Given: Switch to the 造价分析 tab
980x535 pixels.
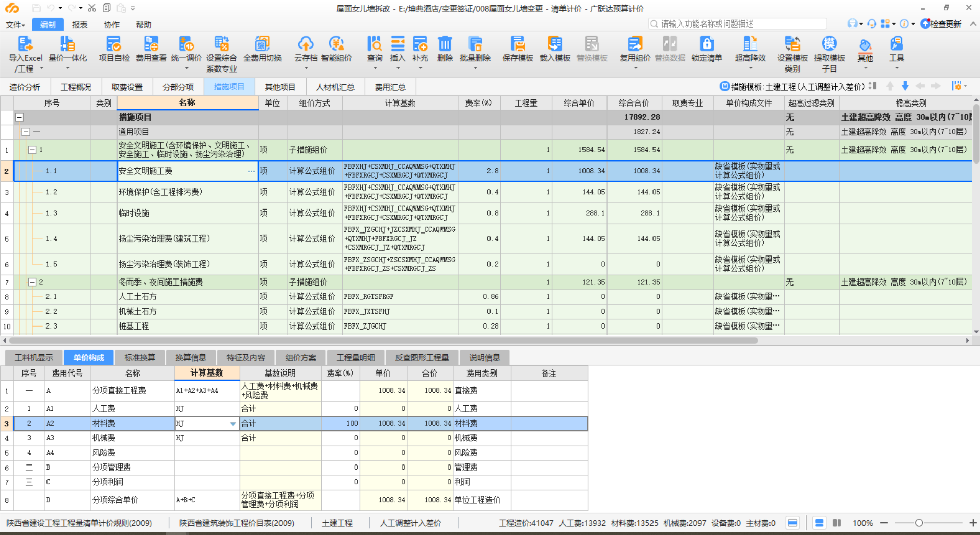Looking at the screenshot, I should [25, 87].
